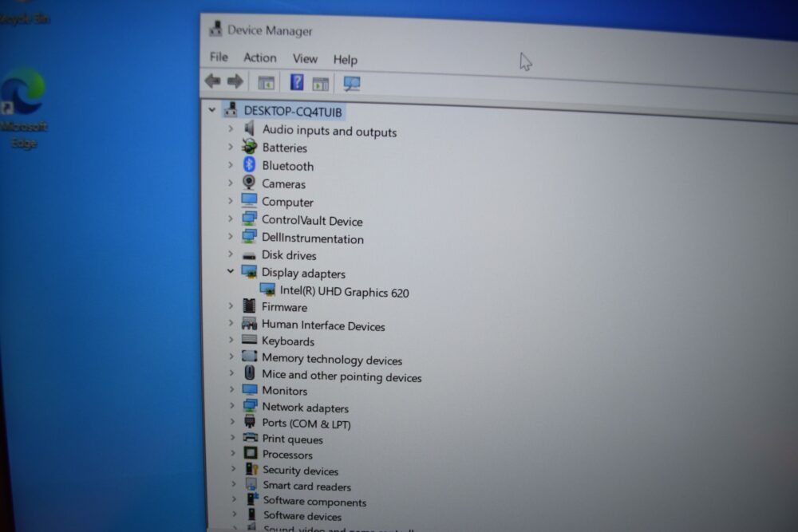Open the Help menu
Viewport: 798px width, 532px height.
(345, 60)
